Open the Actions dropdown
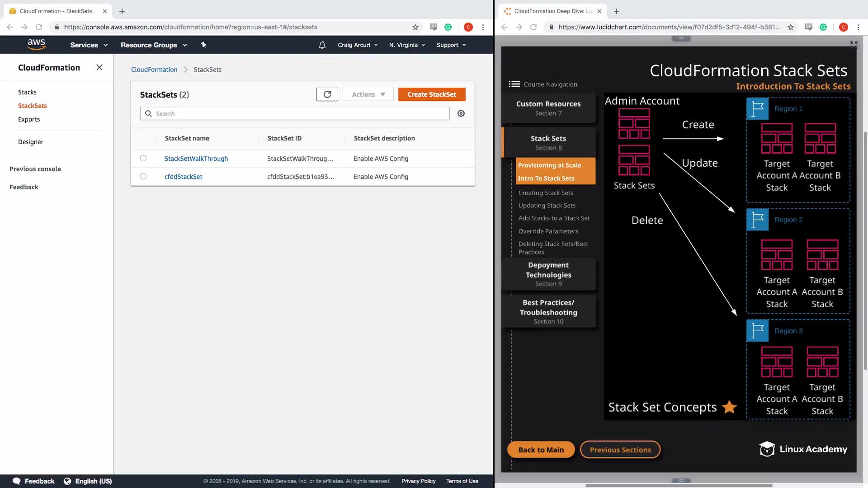Image resolution: width=868 pixels, height=488 pixels. click(368, 94)
